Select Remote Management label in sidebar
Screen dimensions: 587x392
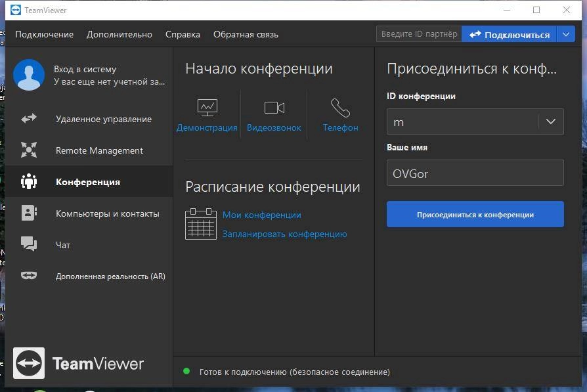(x=99, y=150)
